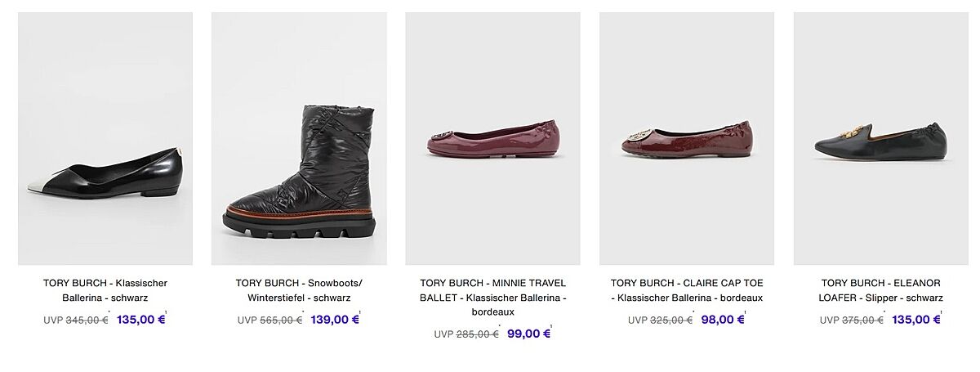
Task: Click the crossed-out UVP 325,00 € price
Action: 671,320
